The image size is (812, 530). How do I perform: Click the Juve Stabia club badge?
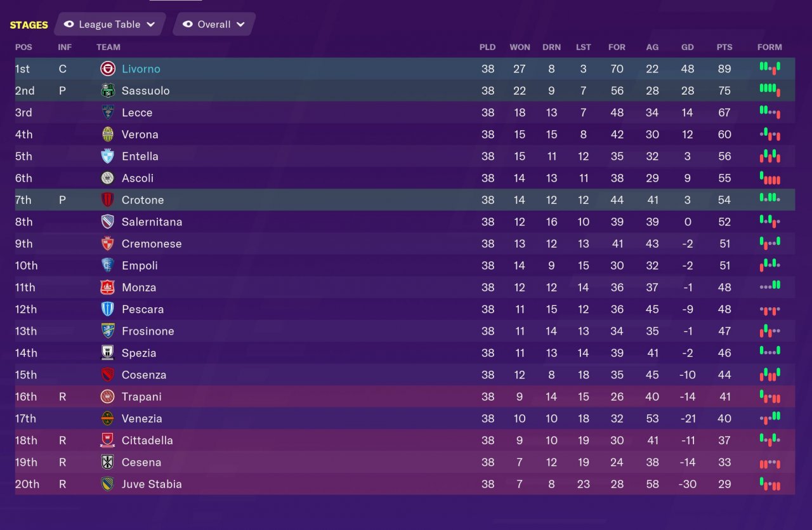[x=108, y=484]
